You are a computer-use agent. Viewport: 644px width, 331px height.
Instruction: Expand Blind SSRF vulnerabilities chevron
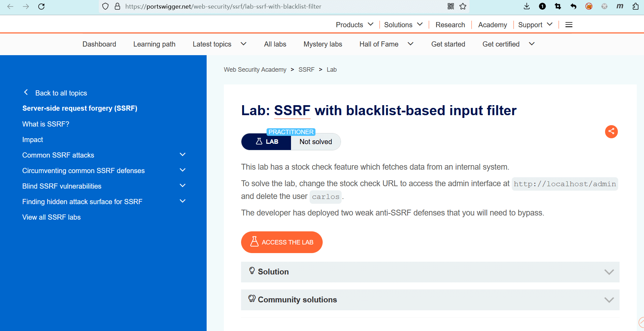click(x=183, y=186)
